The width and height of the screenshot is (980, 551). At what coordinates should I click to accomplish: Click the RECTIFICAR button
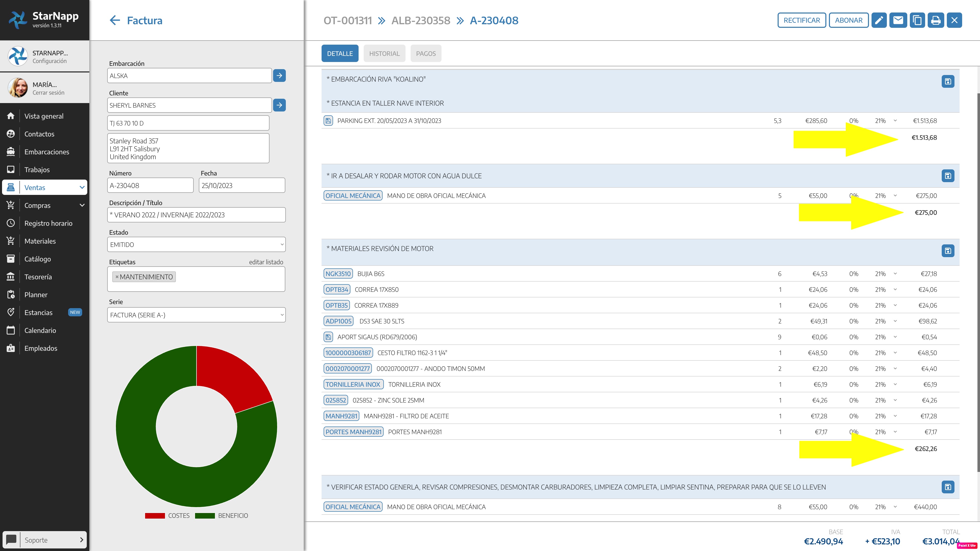(802, 20)
